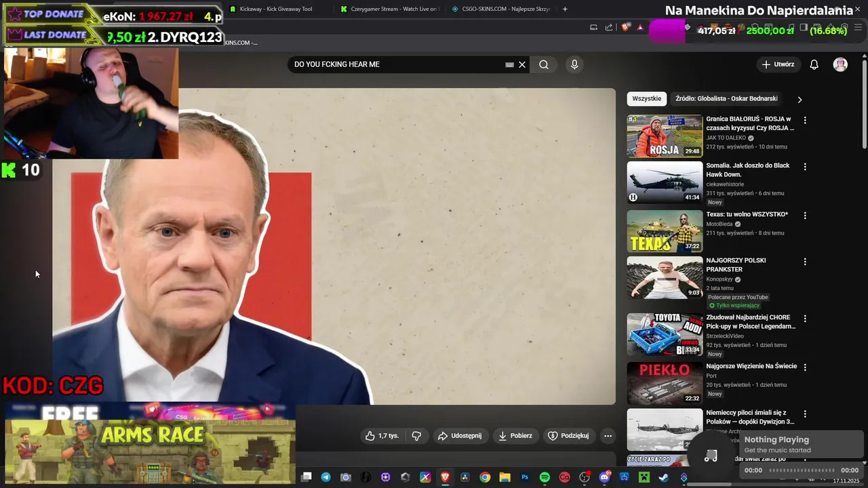Viewport: 868px width, 488px height.
Task: Dislike the video with thumbs down
Action: pyautogui.click(x=416, y=436)
